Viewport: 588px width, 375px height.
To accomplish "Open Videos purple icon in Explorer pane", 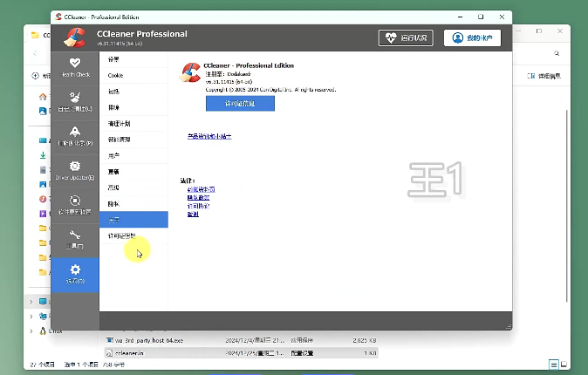I will 43,214.
